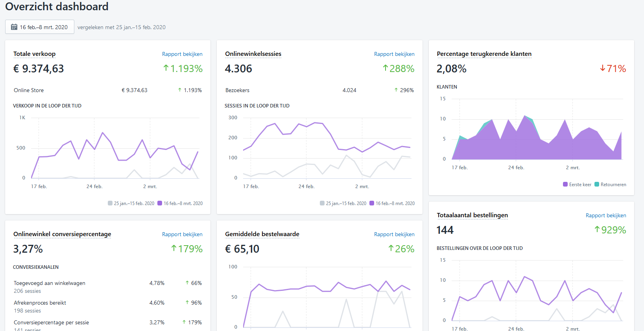Click the Overzicht dashboard page heading

coord(57,7)
